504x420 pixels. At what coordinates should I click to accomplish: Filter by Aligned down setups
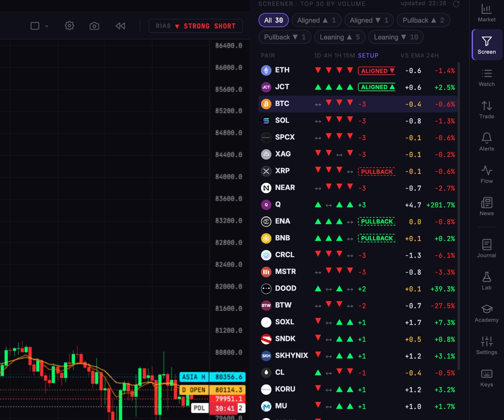369,20
